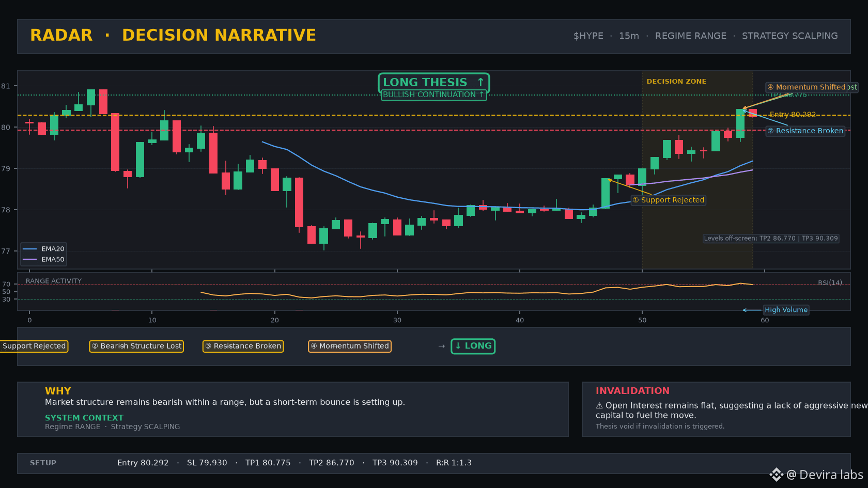Click the Entry 80.292 label on the chart
This screenshot has height=488, width=868.
pos(793,115)
